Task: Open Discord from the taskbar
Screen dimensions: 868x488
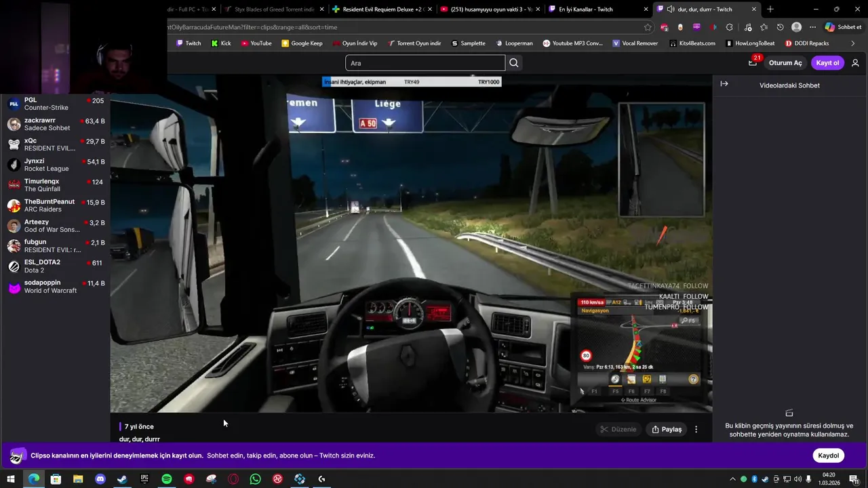Action: 100,479
